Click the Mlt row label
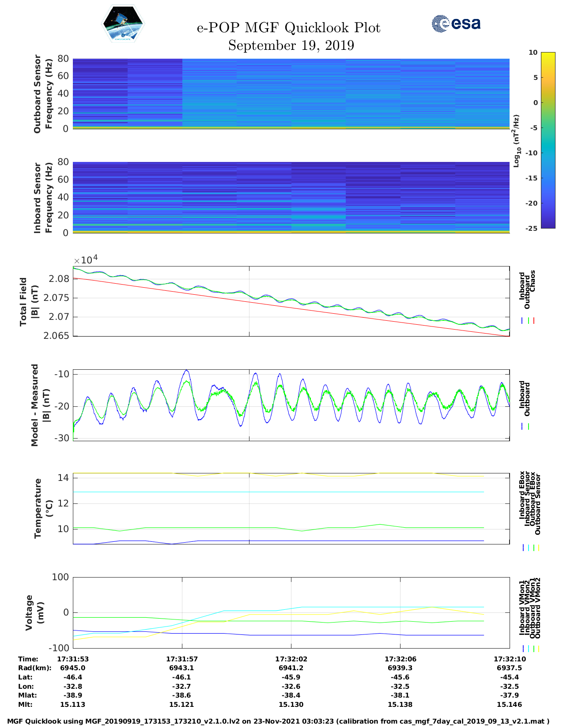The image size is (563, 728). tap(25, 705)
